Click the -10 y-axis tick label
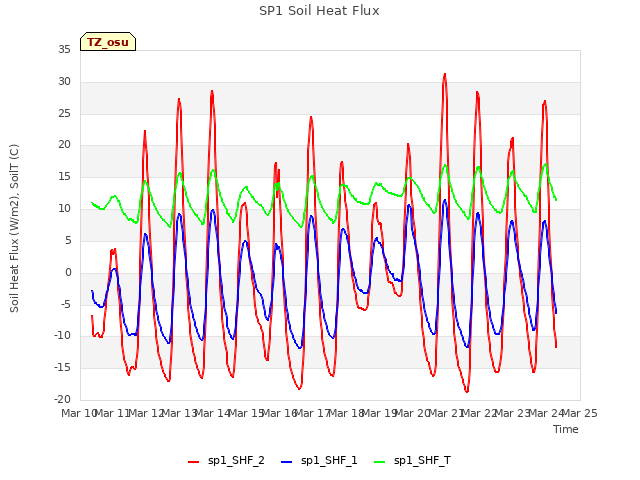This screenshot has height=480, width=640. click(62, 336)
